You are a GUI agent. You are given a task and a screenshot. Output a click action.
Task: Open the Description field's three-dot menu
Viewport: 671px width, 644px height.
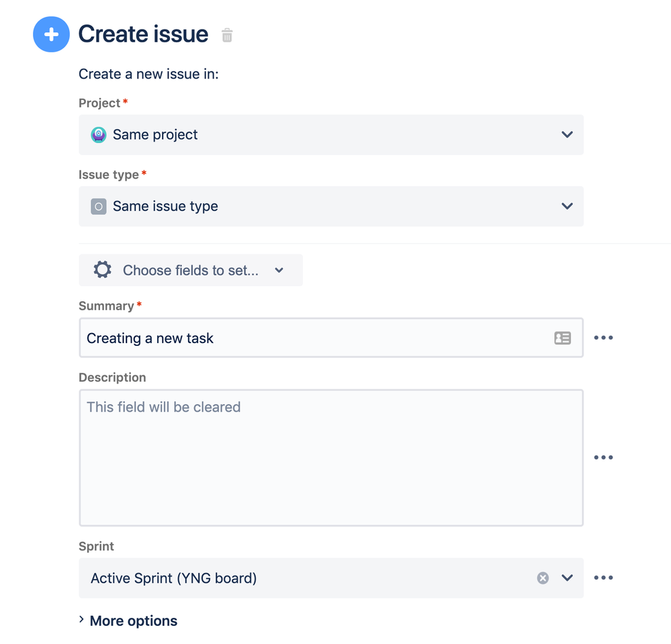pos(603,457)
